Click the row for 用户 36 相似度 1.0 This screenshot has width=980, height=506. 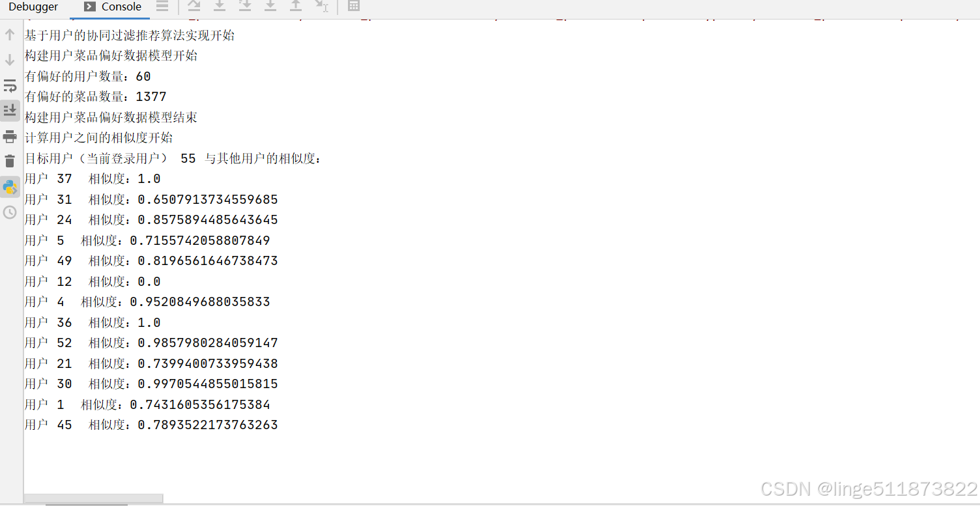(x=93, y=322)
